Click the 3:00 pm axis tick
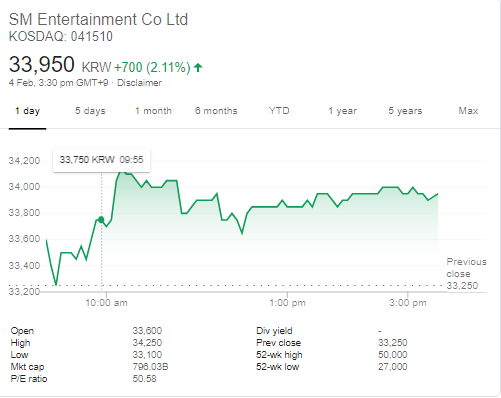The image size is (501, 398). [x=408, y=303]
